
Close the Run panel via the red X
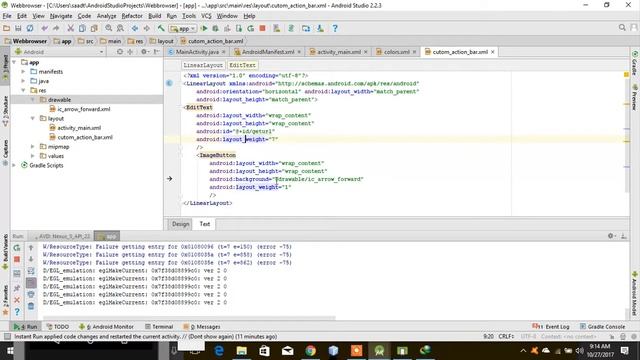[17, 300]
